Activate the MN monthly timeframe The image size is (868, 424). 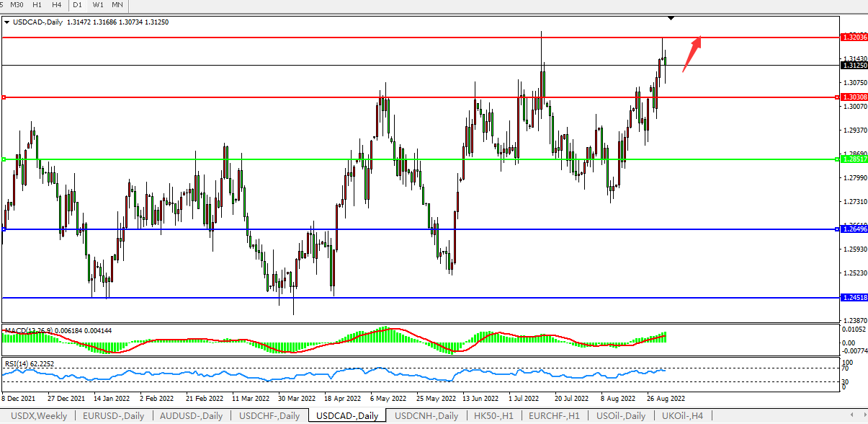click(117, 5)
